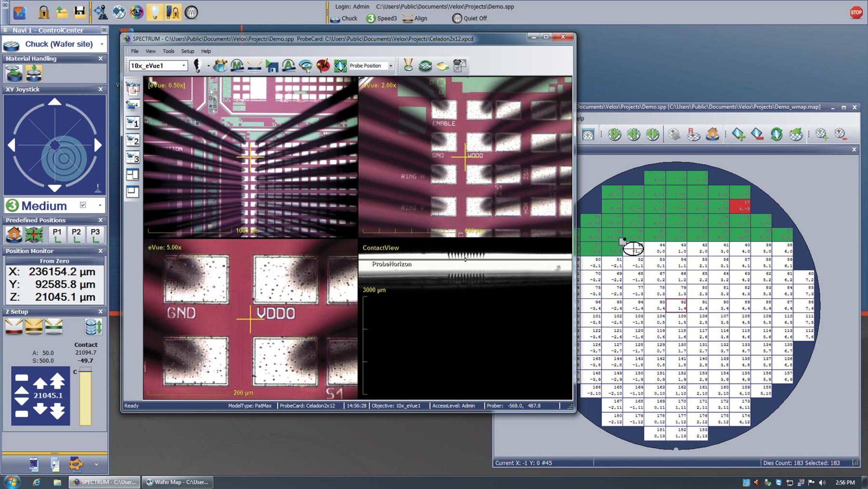Viewport: 868px width, 489px height.
Task: Open the Chuck (Wafer site) dropdown
Action: pyautogui.click(x=102, y=44)
